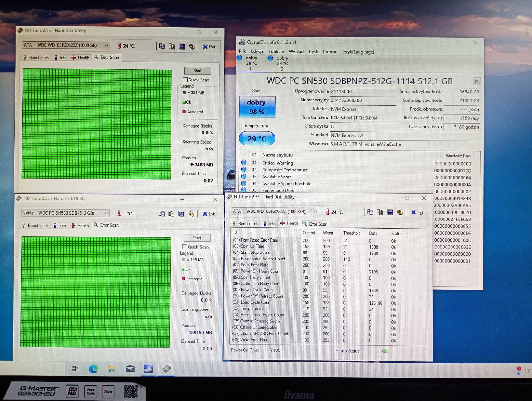The height and width of the screenshot is (401, 532).
Task: Click save floppy icon in bottom-left NVMe HD Tune
Action: click(x=181, y=214)
